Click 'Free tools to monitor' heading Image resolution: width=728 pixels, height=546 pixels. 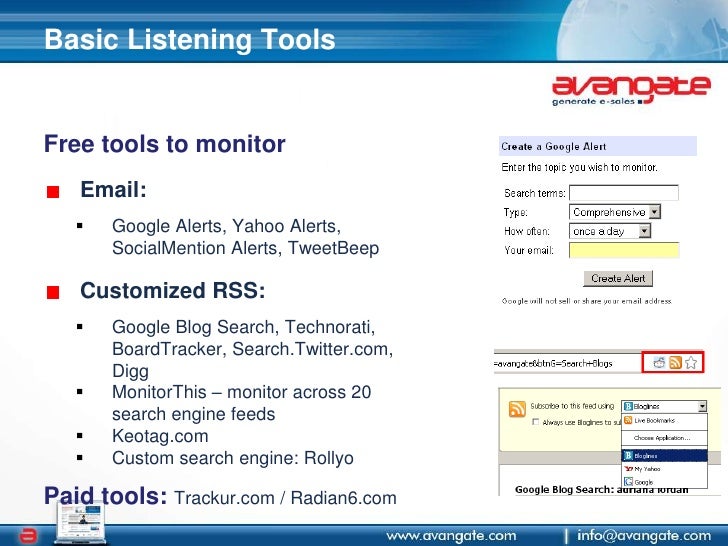pos(164,144)
